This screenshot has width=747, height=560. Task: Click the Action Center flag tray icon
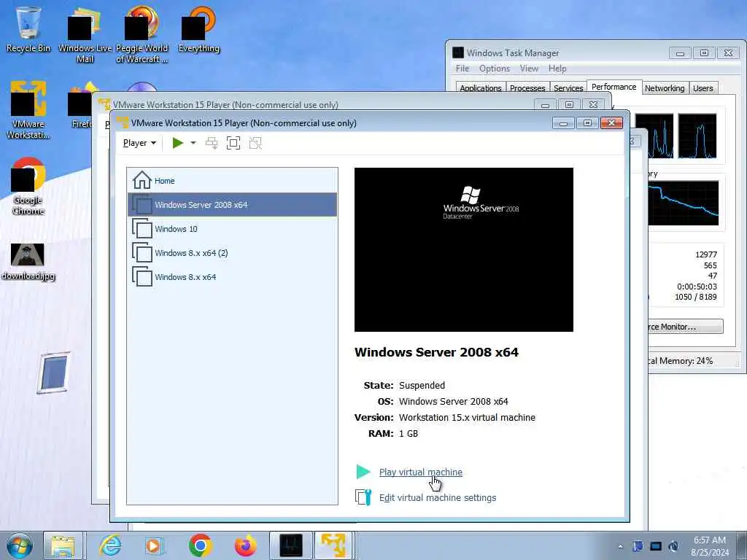pos(638,546)
